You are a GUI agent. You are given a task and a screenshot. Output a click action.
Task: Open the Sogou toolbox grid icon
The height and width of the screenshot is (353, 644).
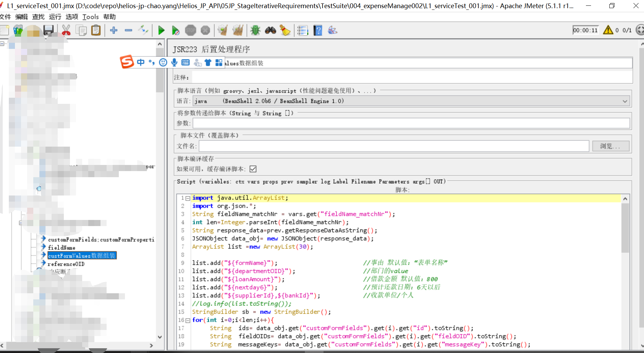click(x=219, y=62)
